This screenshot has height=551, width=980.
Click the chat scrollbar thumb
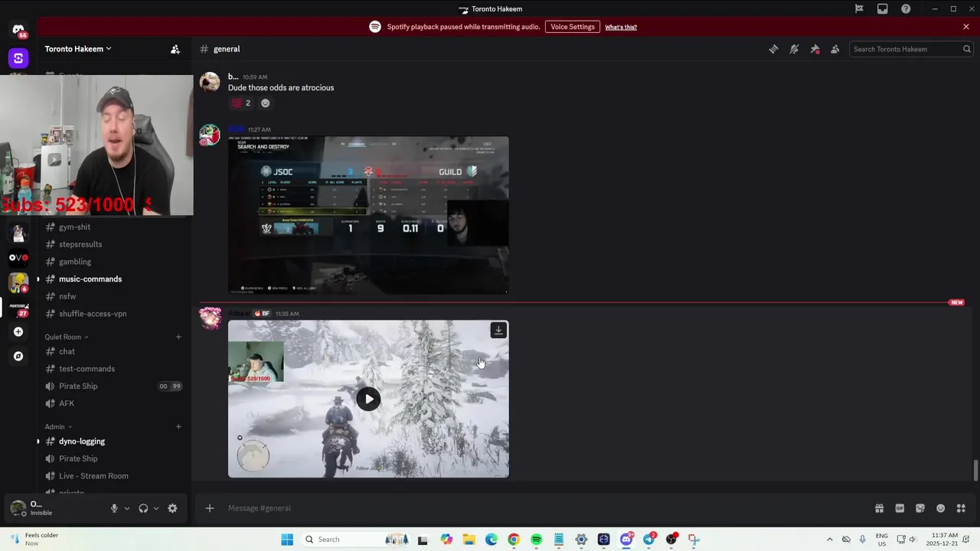pyautogui.click(x=975, y=471)
